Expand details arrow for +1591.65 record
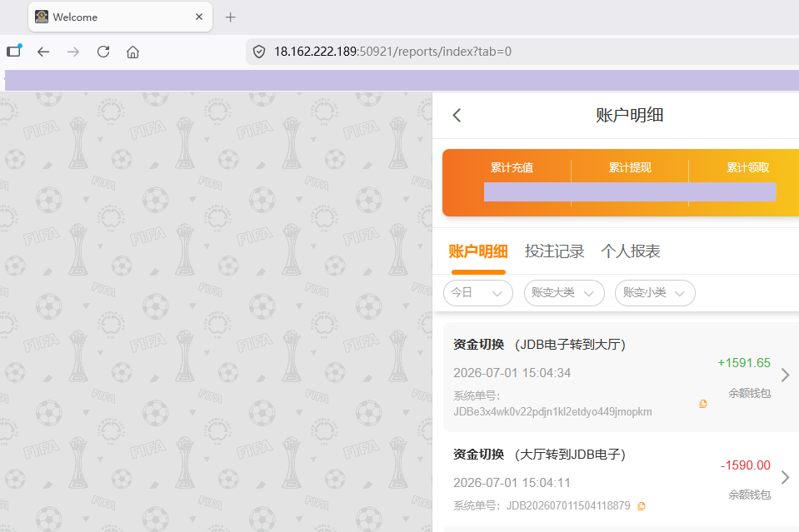799x532 pixels. pyautogui.click(x=785, y=375)
